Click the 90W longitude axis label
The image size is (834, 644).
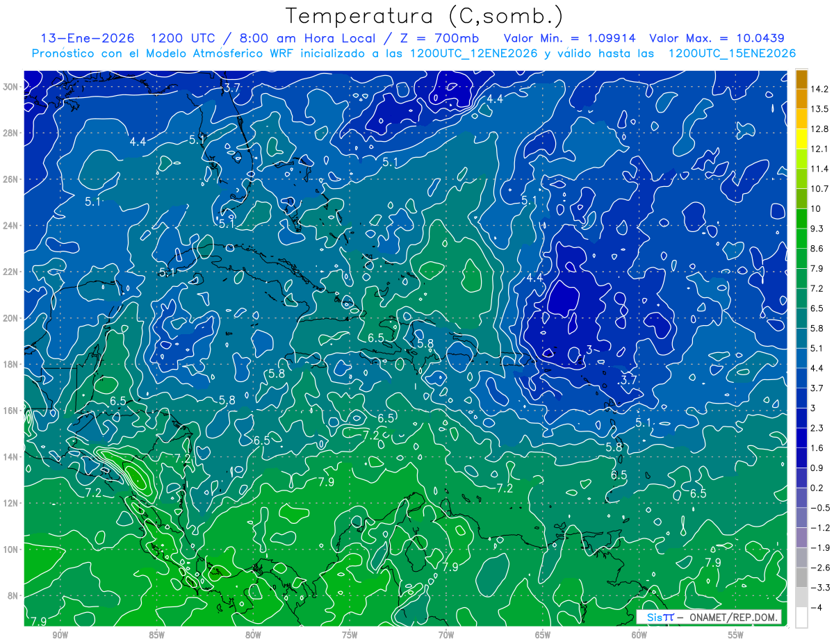point(60,635)
